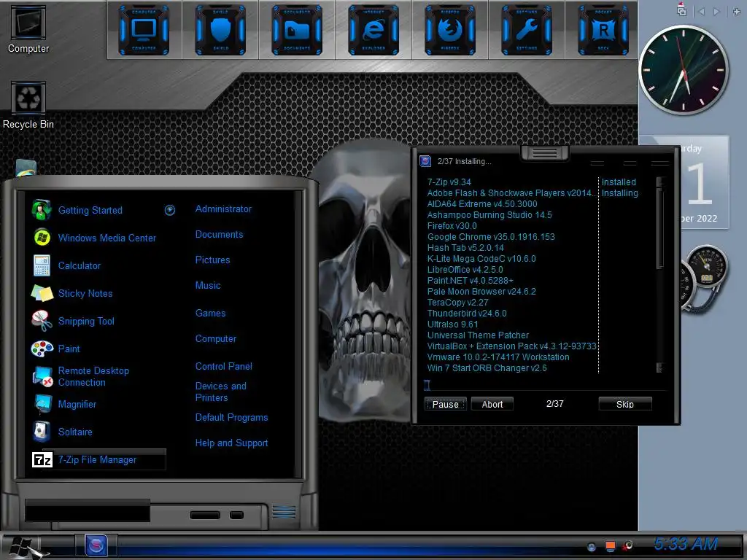Open Pictures from the Start menu

click(212, 260)
